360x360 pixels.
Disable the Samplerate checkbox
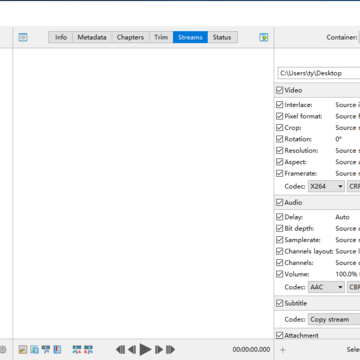[279, 240]
